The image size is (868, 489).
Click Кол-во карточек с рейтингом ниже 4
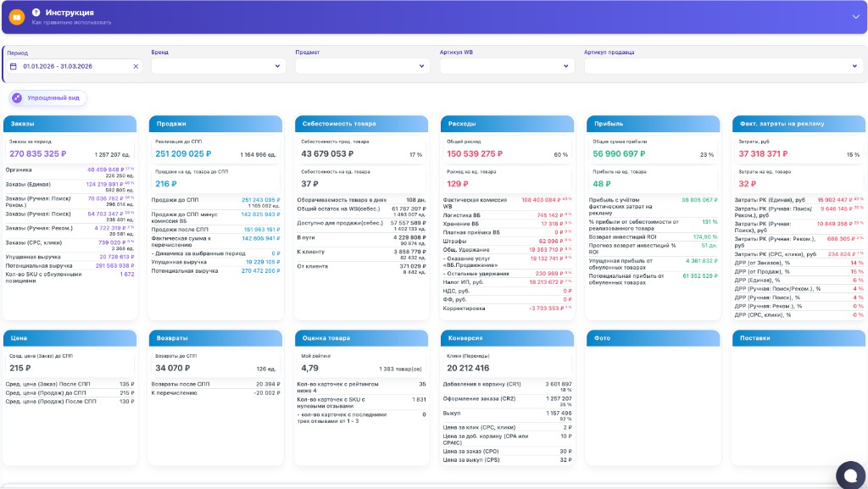(x=361, y=387)
